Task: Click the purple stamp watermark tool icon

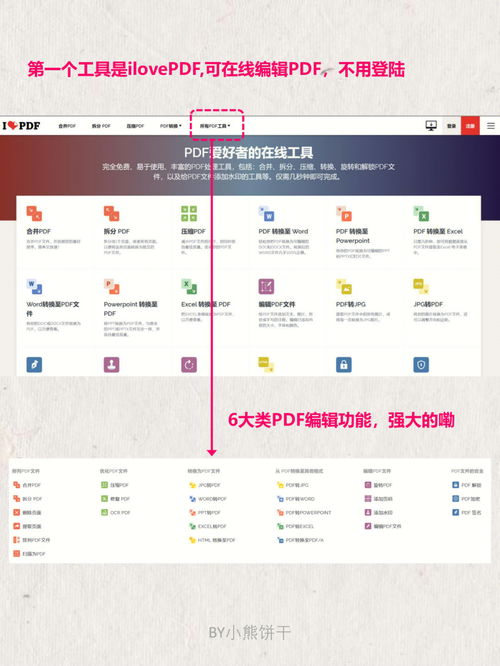Action: point(111,364)
